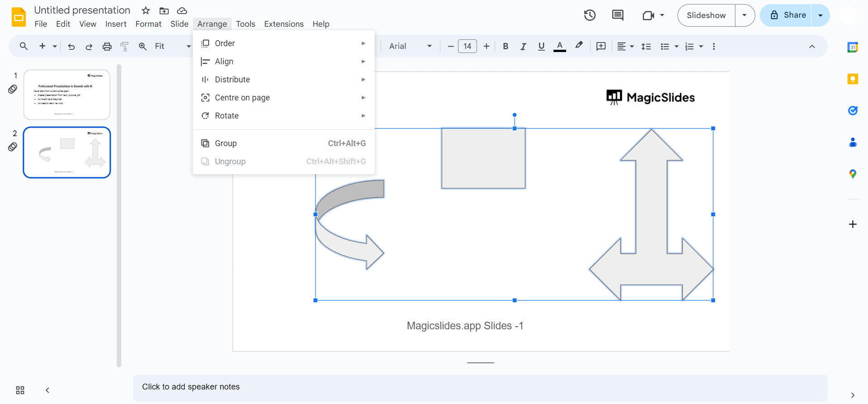Open the File menu
Viewport: 868px width, 404px height.
click(41, 24)
